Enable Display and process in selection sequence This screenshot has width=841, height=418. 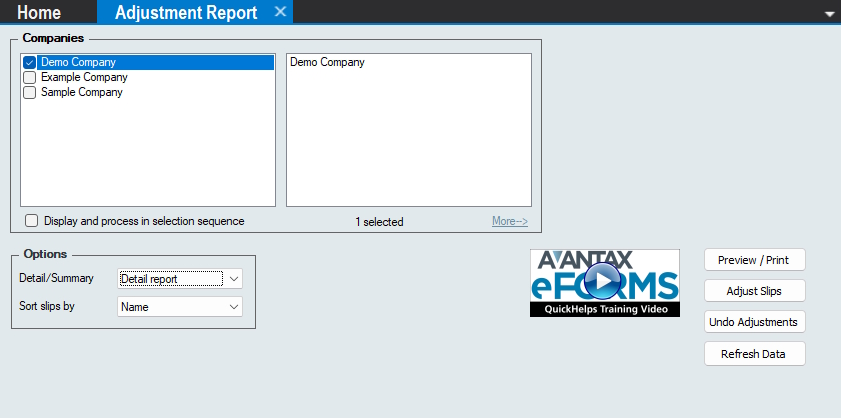click(x=32, y=221)
